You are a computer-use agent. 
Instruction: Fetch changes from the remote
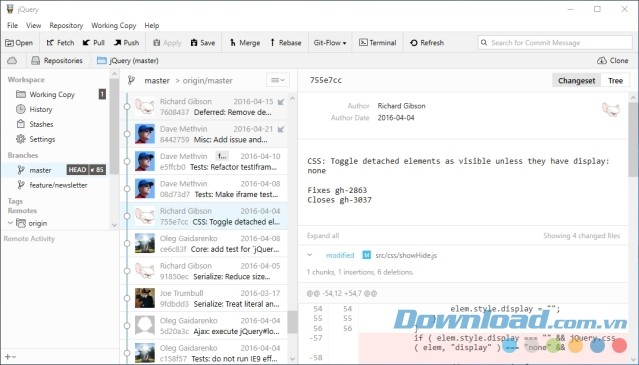coord(60,43)
